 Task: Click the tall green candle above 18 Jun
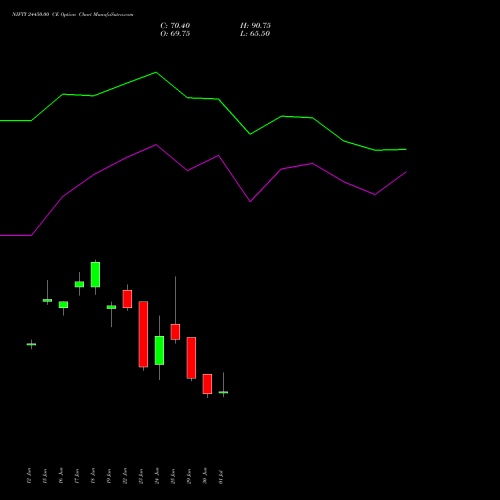pyautogui.click(x=95, y=275)
